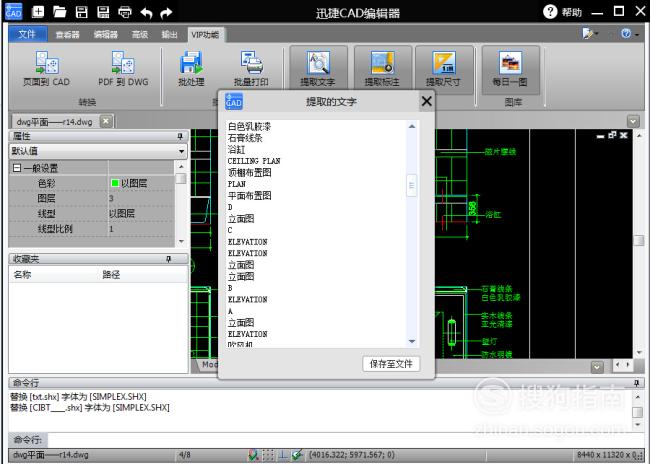650x464 pixels.
Task: Click the 名称 column header in favorites
Action: tap(22, 275)
